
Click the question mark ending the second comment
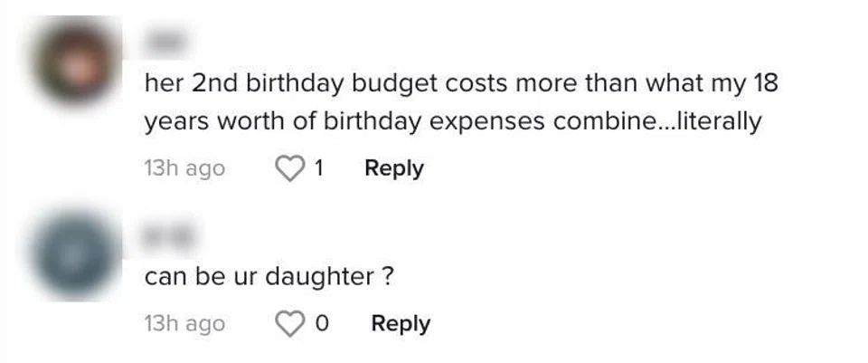pos(387,277)
